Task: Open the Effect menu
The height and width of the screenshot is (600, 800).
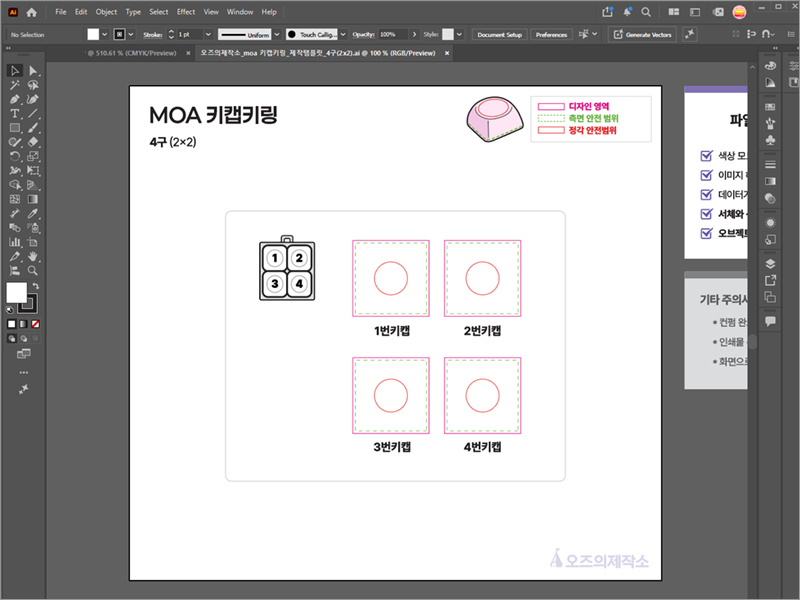Action: (186, 12)
